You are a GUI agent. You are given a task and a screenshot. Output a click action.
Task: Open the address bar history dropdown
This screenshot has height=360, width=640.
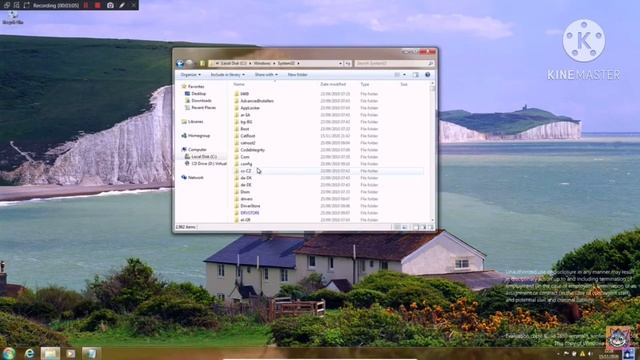click(x=340, y=64)
